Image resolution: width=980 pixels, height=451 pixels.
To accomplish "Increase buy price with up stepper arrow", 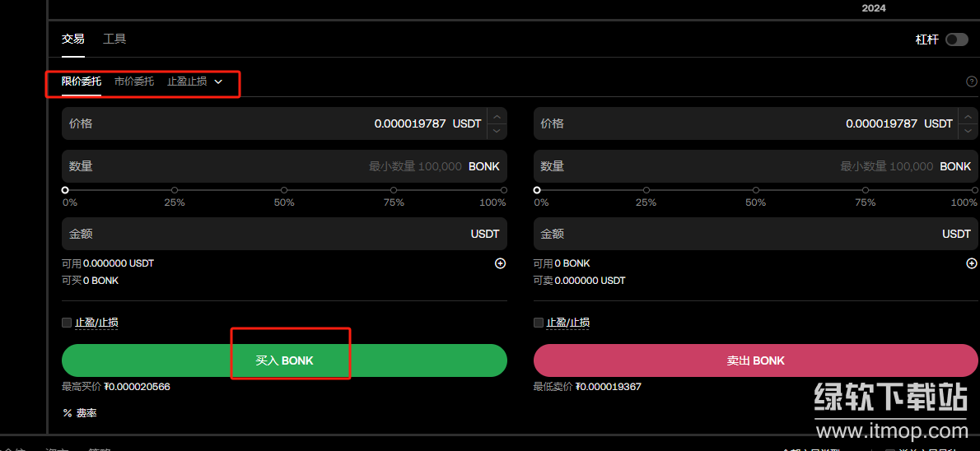I will pyautogui.click(x=497, y=116).
